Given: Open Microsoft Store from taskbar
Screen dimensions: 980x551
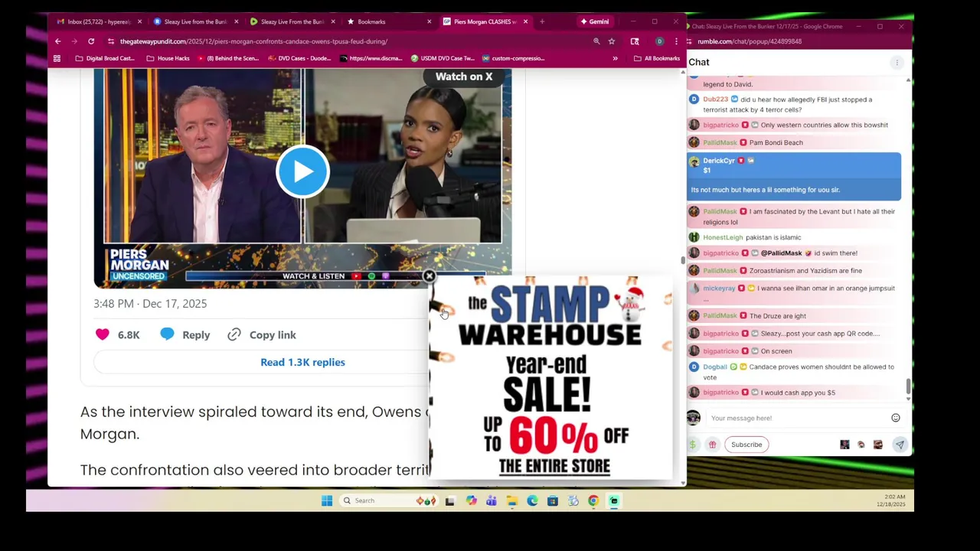Looking at the screenshot, I should click(x=552, y=500).
